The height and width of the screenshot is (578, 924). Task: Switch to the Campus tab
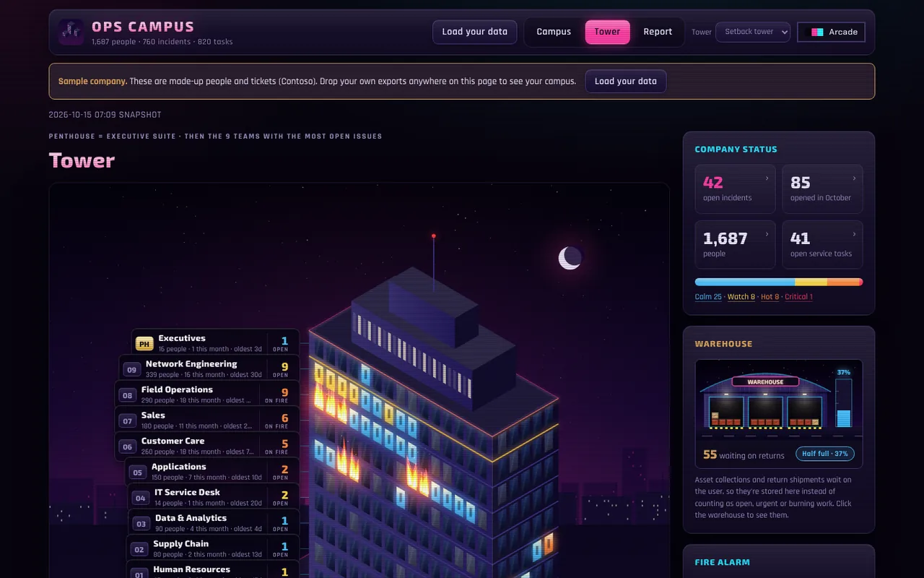tap(554, 32)
